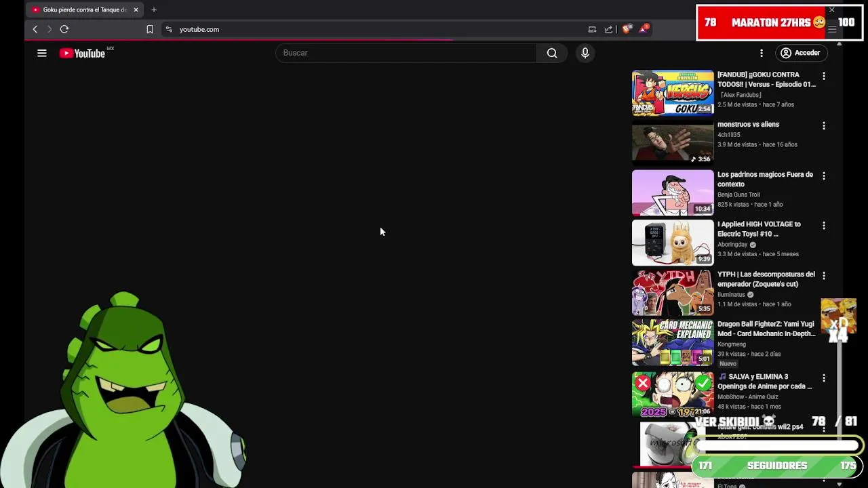Open Alex Fandubs channel link
The width and height of the screenshot is (868, 488).
[x=740, y=95]
